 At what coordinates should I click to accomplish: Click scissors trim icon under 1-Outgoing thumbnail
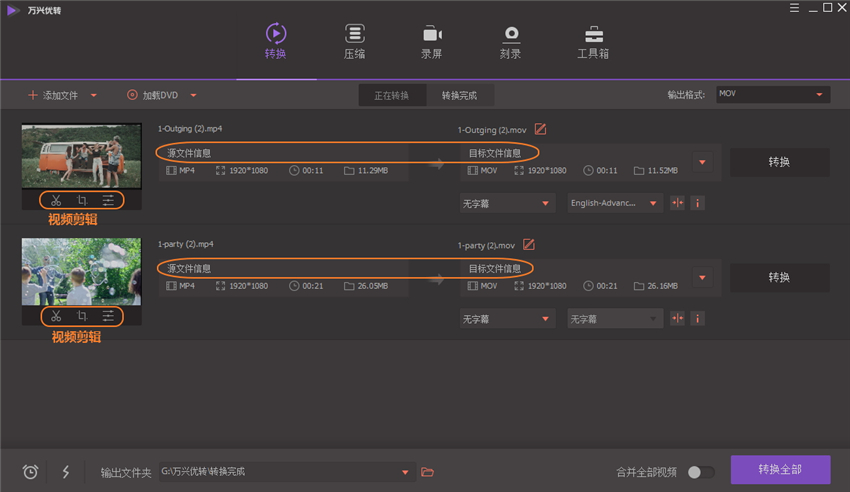[56, 201]
